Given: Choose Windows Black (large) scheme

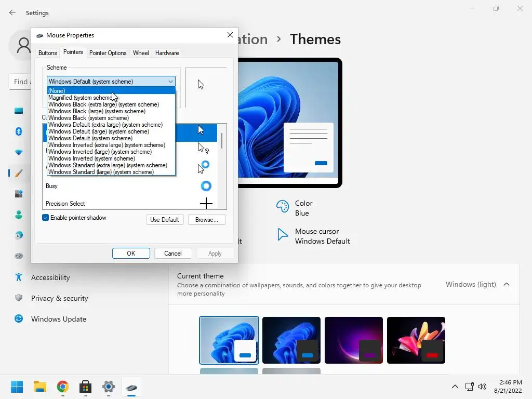Looking at the screenshot, I should [111, 111].
